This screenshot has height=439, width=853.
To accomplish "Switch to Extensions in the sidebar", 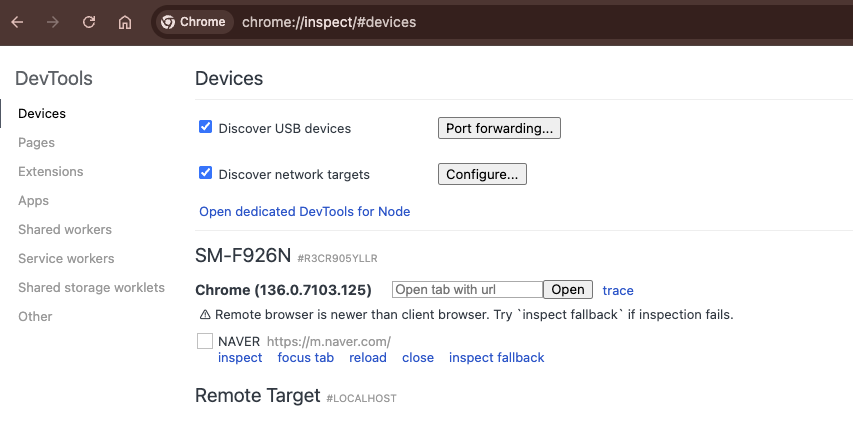I will click(51, 171).
